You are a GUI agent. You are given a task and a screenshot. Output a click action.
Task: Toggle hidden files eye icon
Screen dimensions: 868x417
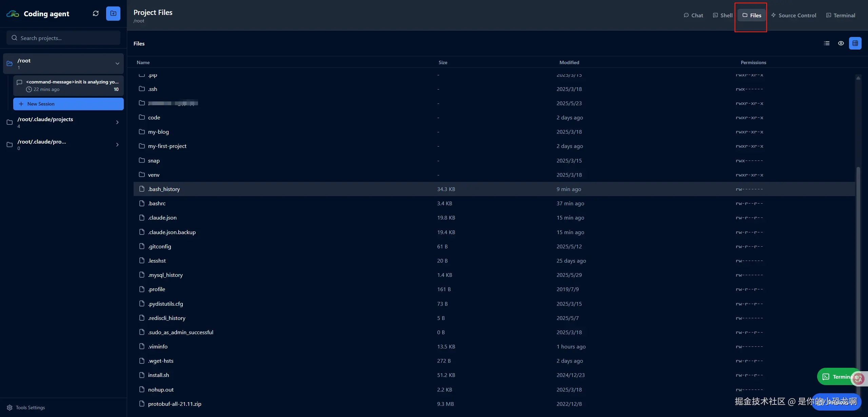[841, 43]
